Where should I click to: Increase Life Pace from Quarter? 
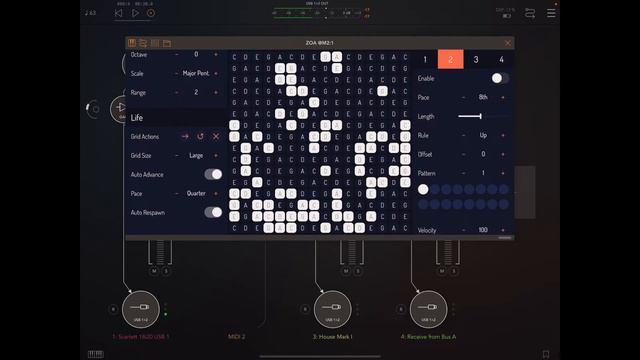(216, 193)
